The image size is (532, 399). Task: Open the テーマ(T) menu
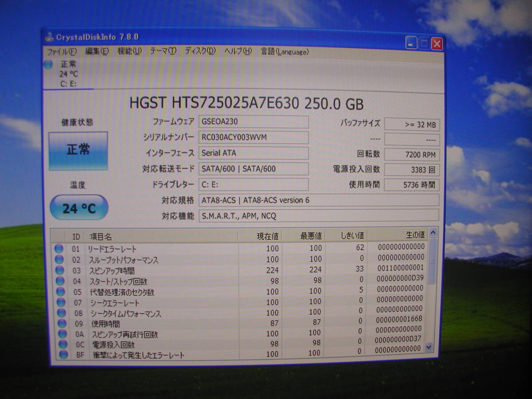(163, 51)
